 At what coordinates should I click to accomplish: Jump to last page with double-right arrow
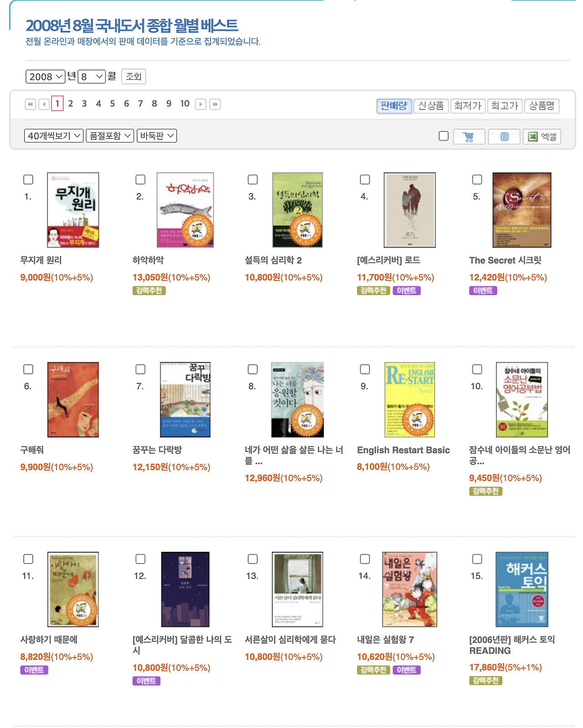pyautogui.click(x=214, y=104)
